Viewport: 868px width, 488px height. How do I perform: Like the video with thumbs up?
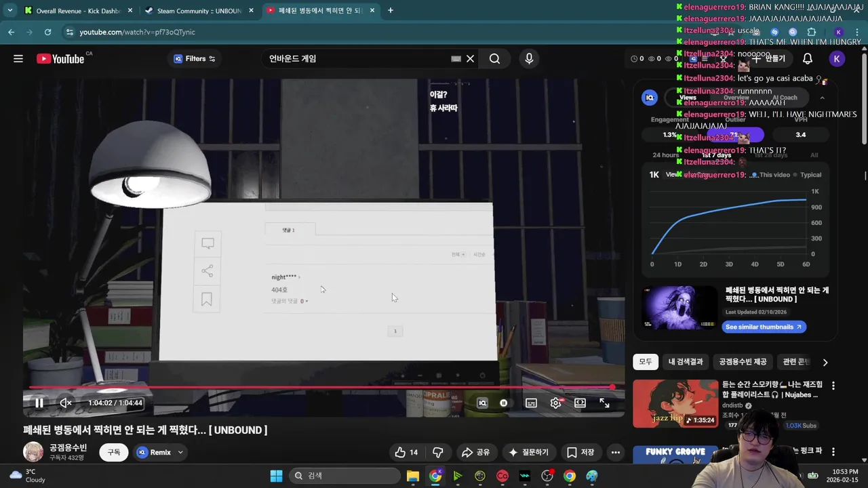pyautogui.click(x=406, y=452)
